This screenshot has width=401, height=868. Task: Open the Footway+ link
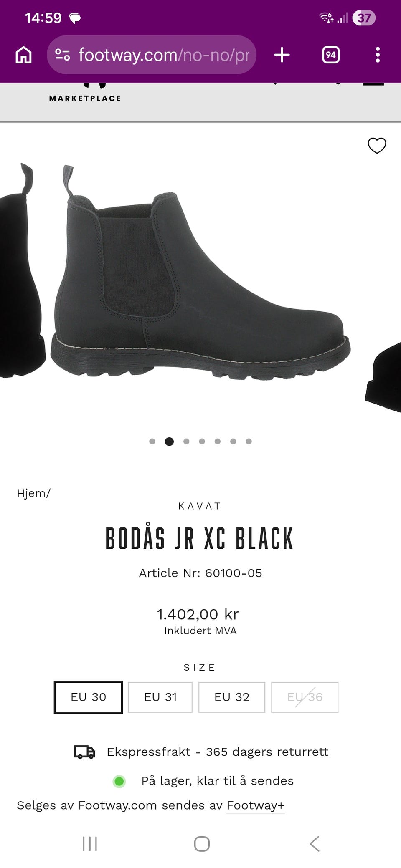tap(256, 805)
